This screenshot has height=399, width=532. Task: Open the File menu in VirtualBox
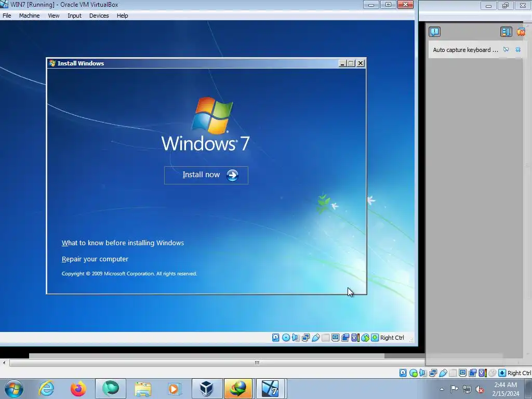[x=7, y=16]
